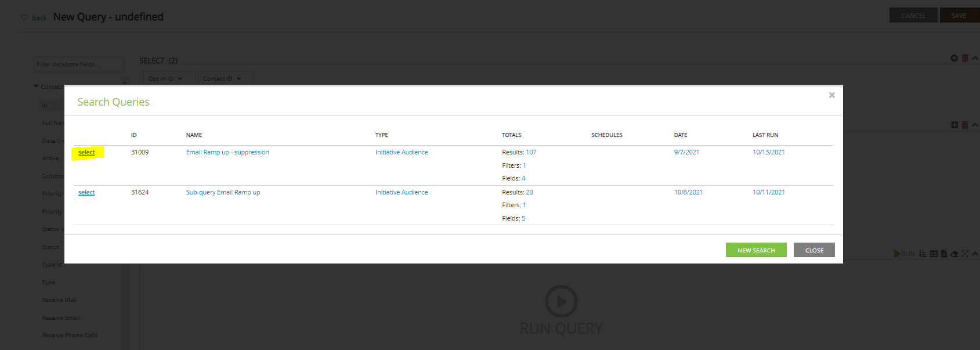
Task: Click the sort order icon next to RUN
Action: (923, 254)
